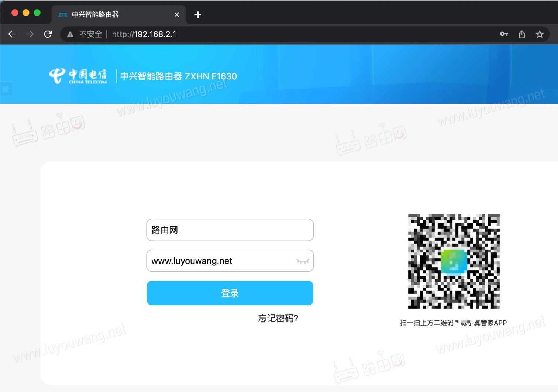Click the password key icon in address bar
This screenshot has width=558, height=392.
504,34
